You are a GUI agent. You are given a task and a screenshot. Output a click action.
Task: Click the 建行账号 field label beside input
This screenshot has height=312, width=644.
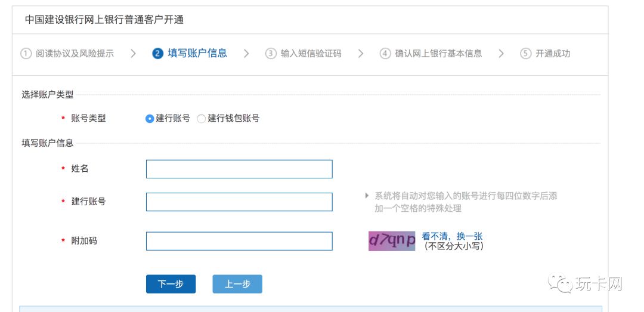pos(88,202)
